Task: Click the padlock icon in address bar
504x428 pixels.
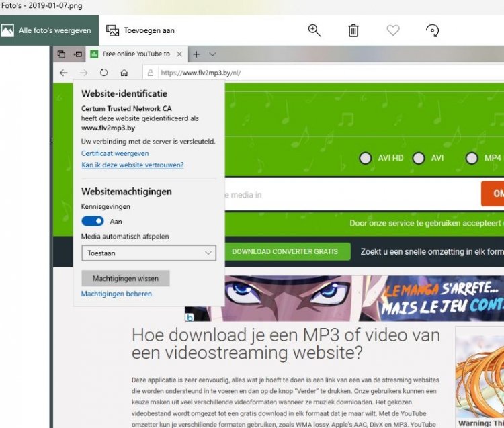Action: (x=151, y=73)
